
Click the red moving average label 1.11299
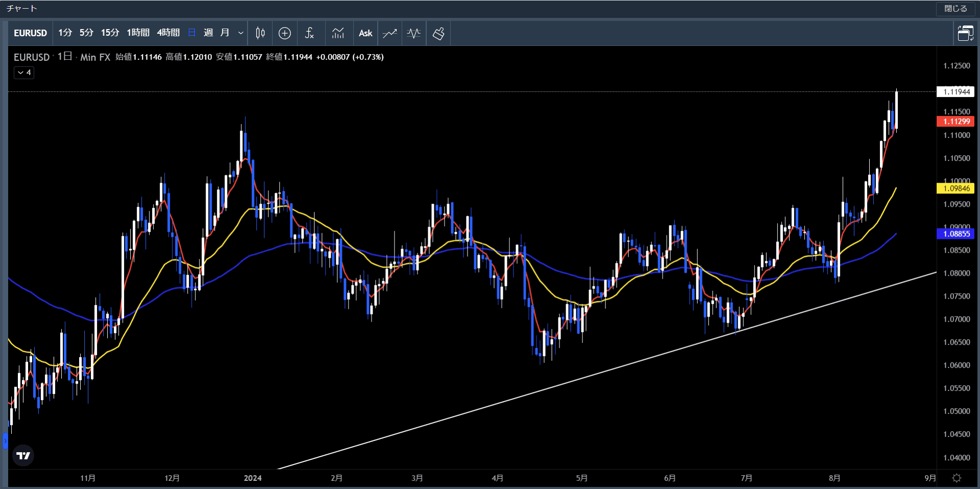[956, 121]
